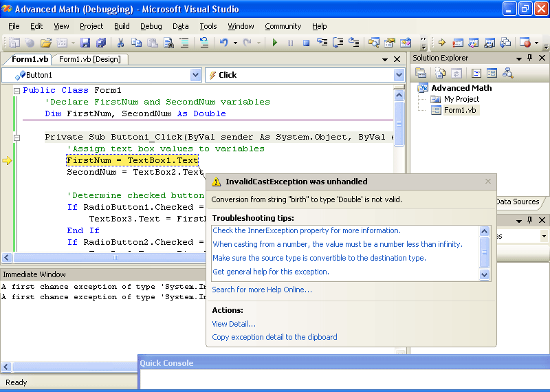
Task: Open the Click event dropdown
Action: pyautogui.click(x=399, y=75)
